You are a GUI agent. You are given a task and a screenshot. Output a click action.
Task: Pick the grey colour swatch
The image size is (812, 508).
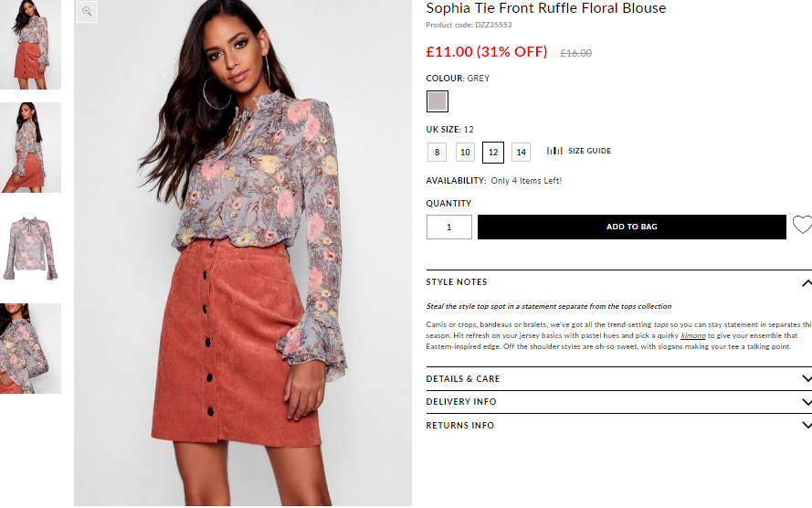pos(438,101)
